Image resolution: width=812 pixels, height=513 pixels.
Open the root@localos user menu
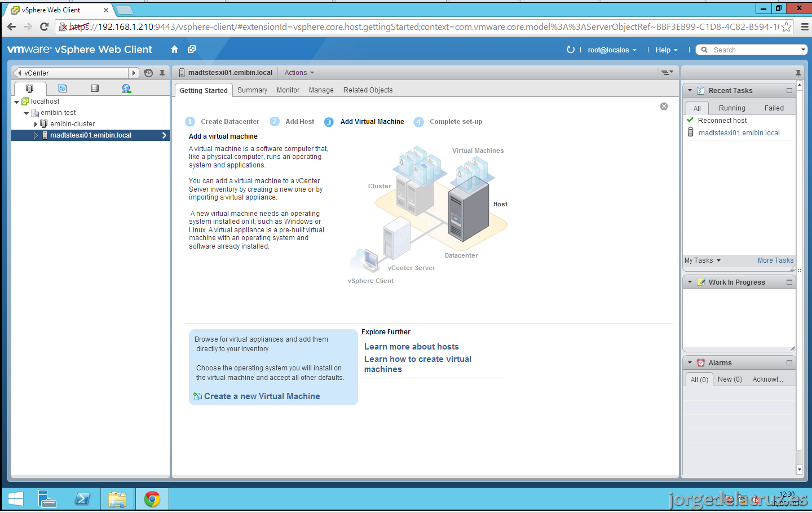pos(612,50)
